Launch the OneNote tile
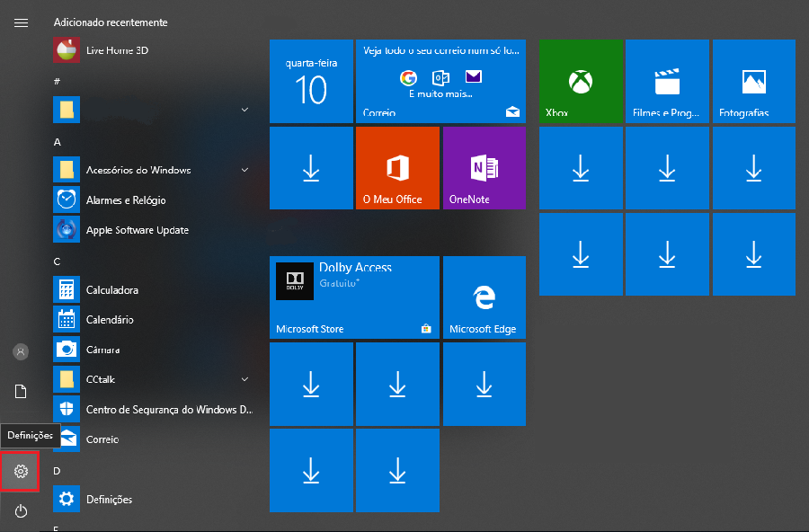This screenshot has height=532, width=809. coord(484,168)
